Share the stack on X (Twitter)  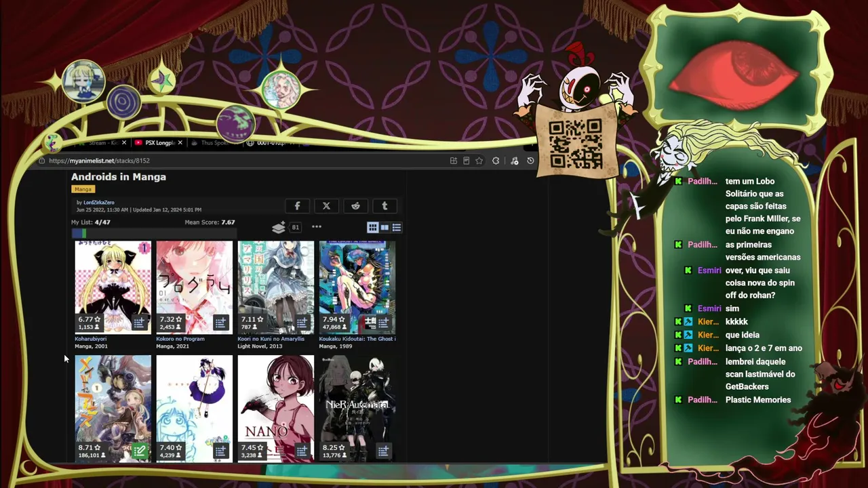point(326,206)
